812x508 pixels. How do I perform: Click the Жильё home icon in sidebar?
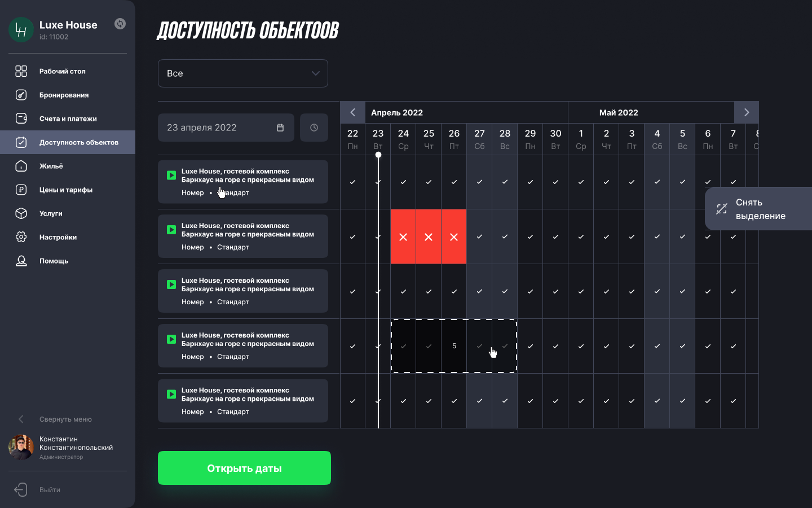pyautogui.click(x=21, y=166)
